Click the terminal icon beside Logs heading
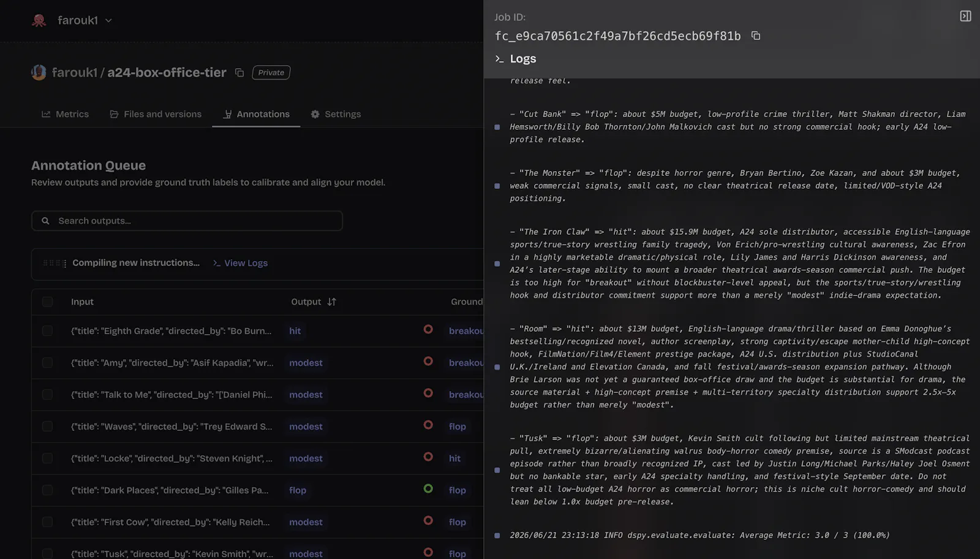980x559 pixels. 499,59
